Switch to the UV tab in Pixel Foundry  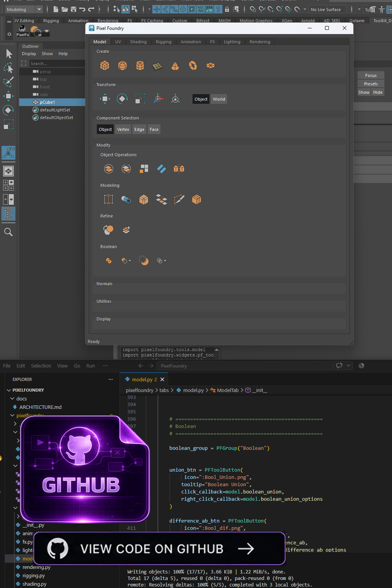pyautogui.click(x=118, y=42)
